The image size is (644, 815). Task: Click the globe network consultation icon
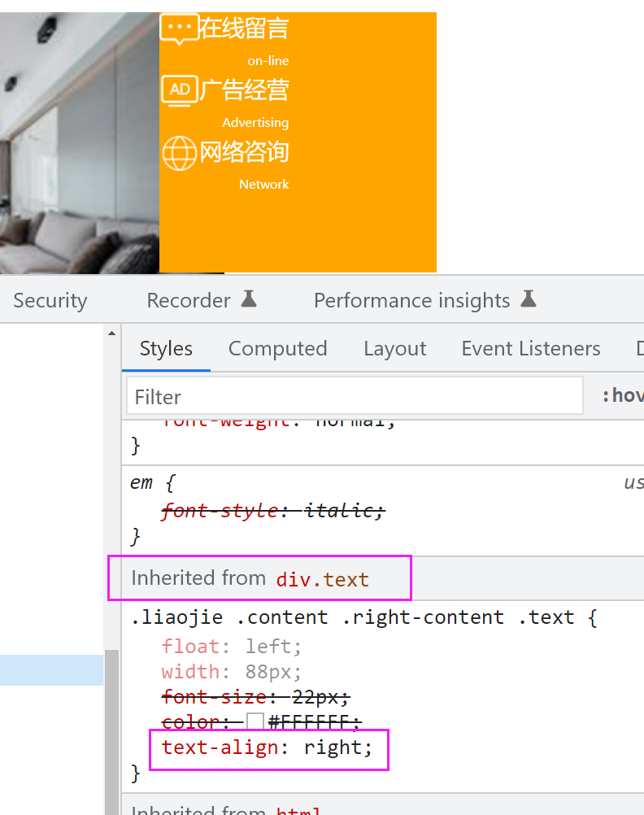180,154
